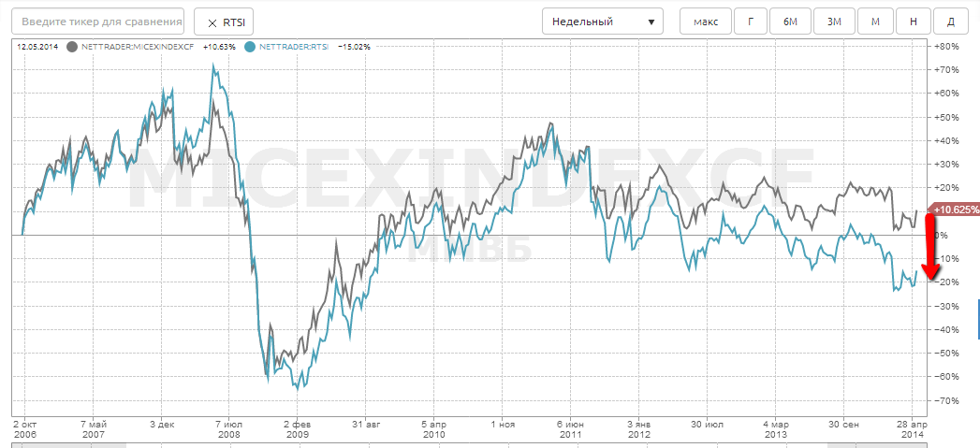
Task: Select the Н (week) range
Action: [x=912, y=22]
